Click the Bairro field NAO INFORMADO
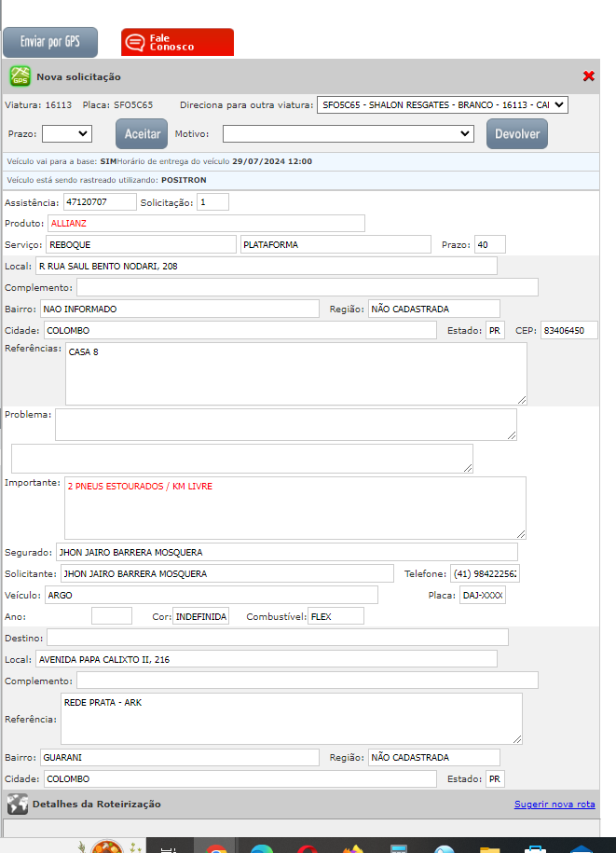616x853 pixels. pyautogui.click(x=180, y=309)
